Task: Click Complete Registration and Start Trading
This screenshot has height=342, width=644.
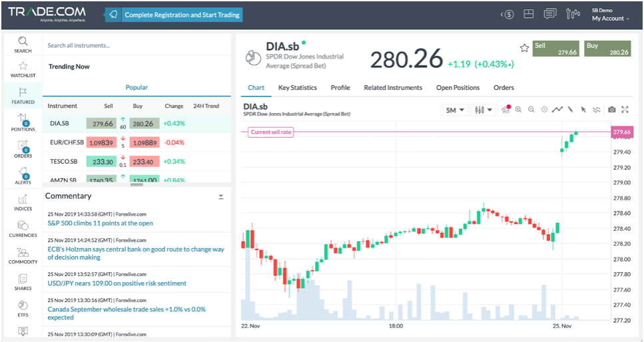Action: (174, 15)
